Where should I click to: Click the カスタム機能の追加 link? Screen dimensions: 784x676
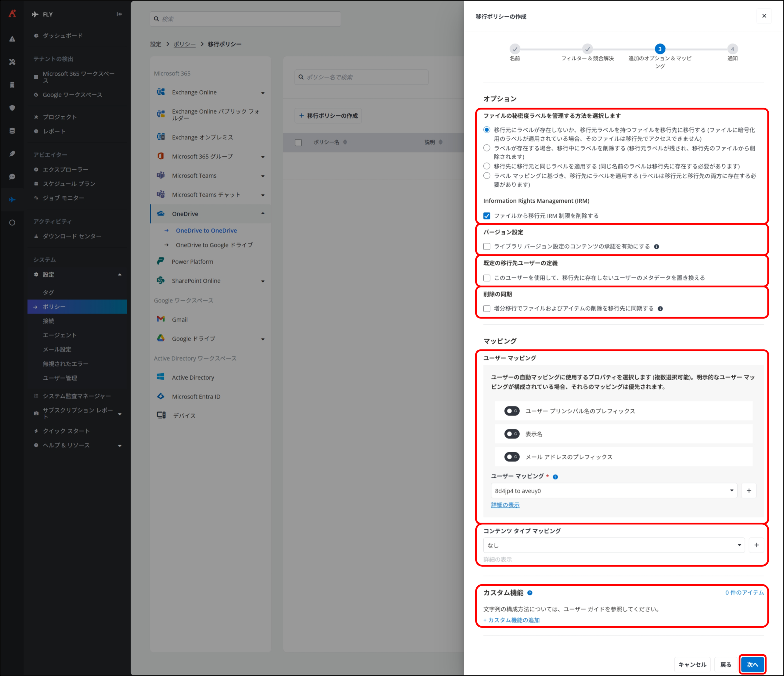511,620
